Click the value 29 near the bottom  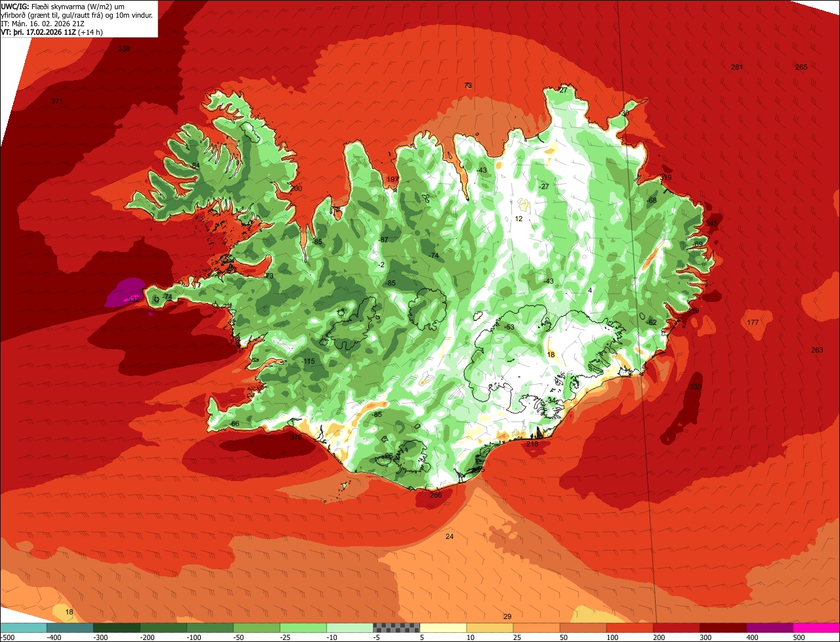(507, 616)
